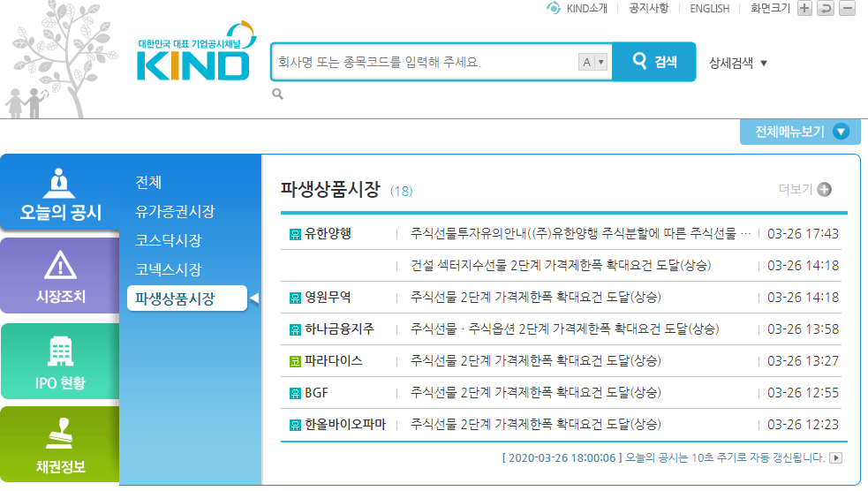Open the A dropdown in search box

(593, 62)
